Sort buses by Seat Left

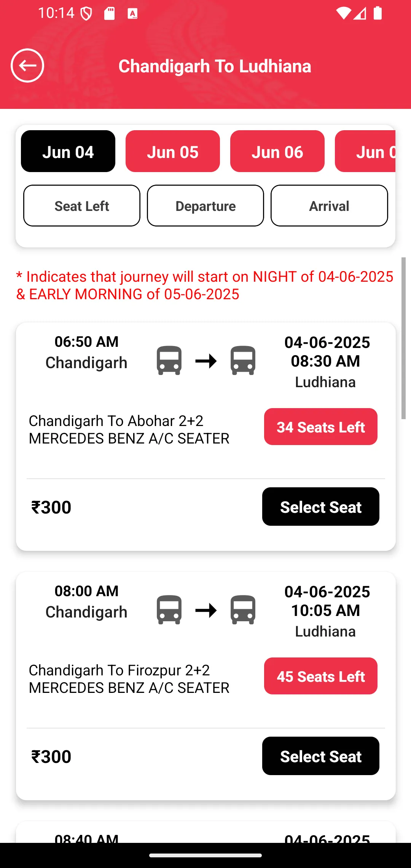pyautogui.click(x=82, y=206)
